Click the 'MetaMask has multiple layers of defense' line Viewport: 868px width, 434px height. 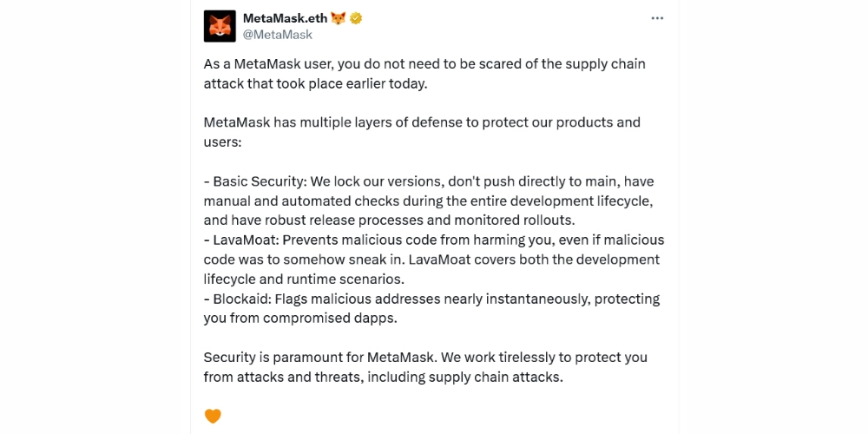pos(422,122)
